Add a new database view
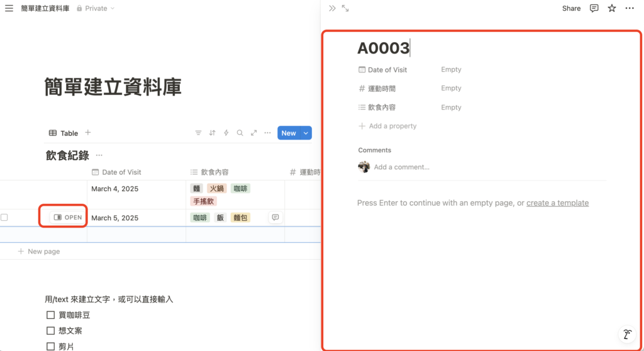This screenshot has width=644, height=351. (88, 133)
